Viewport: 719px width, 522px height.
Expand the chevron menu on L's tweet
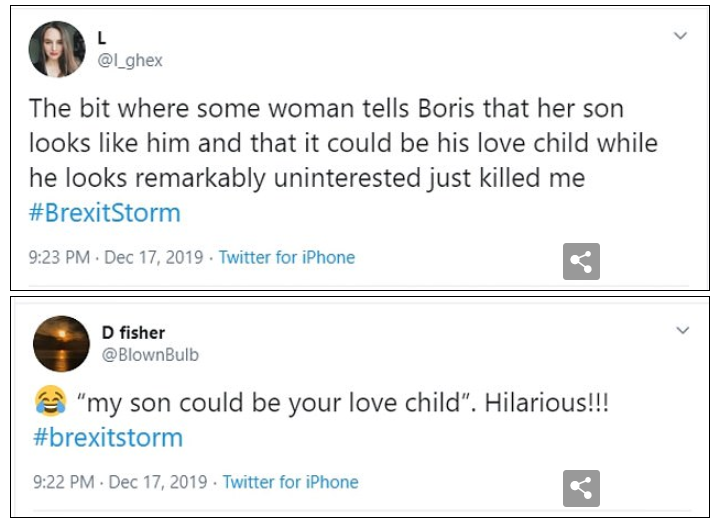(680, 36)
